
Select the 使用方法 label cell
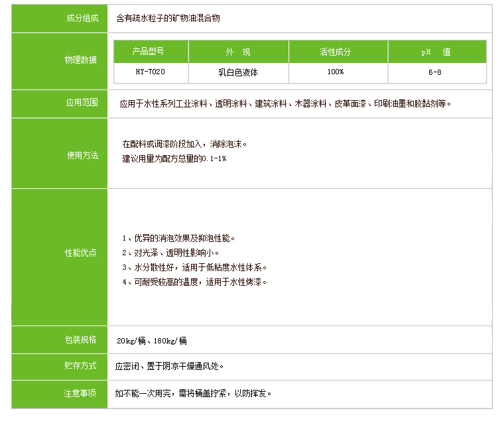(82, 154)
